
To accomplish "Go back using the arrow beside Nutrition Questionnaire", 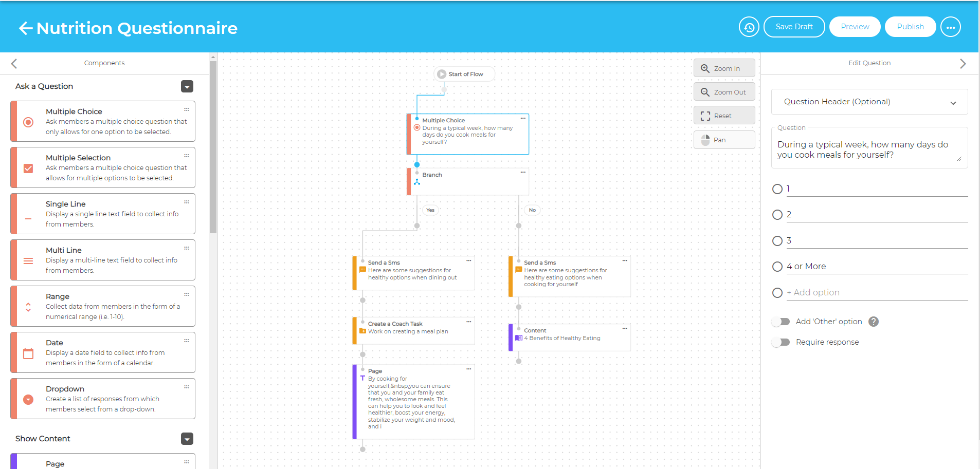I will pyautogui.click(x=26, y=28).
